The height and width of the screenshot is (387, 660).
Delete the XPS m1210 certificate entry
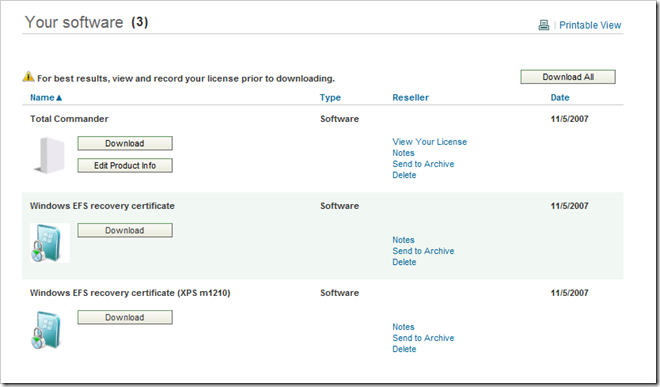[x=404, y=349]
